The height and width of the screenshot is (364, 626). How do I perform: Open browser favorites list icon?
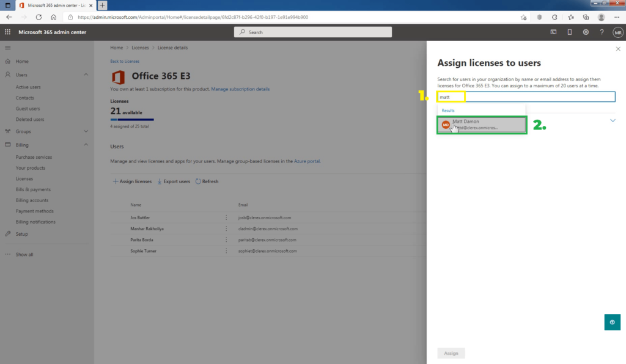[571, 17]
